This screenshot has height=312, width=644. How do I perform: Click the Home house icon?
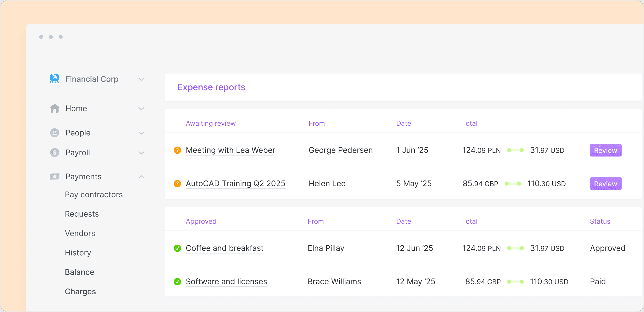coord(54,109)
